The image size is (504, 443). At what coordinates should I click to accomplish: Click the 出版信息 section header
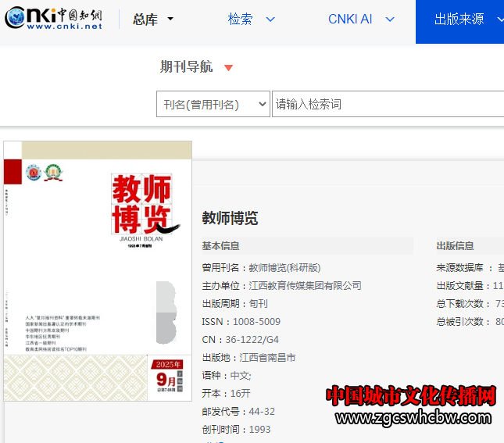click(x=455, y=246)
